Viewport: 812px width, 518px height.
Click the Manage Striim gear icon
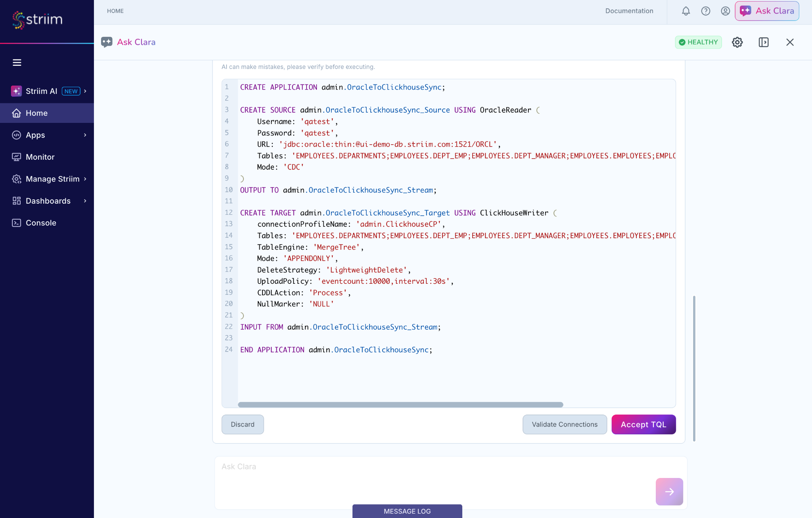(16, 179)
